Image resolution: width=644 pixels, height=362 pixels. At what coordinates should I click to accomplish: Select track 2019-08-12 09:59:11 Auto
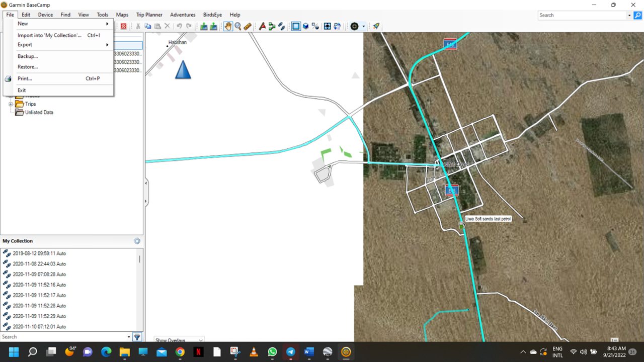click(x=39, y=253)
